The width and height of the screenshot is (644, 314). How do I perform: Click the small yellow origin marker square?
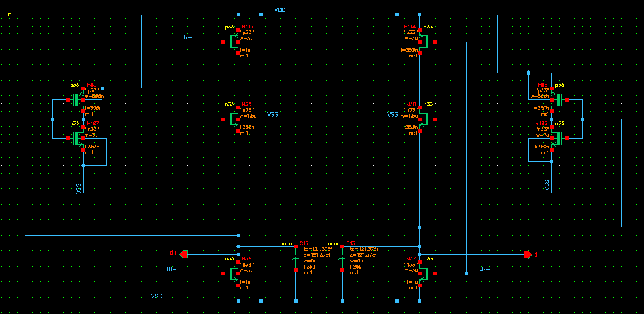(10, 15)
